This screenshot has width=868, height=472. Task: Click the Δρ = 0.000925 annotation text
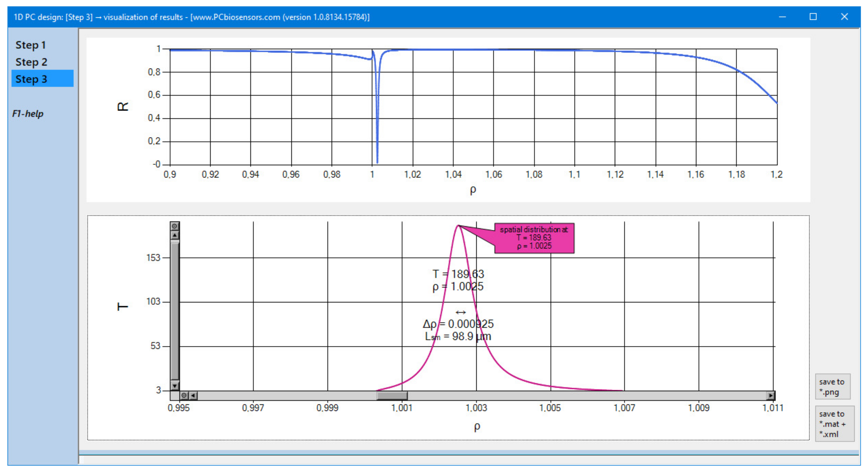(x=458, y=324)
